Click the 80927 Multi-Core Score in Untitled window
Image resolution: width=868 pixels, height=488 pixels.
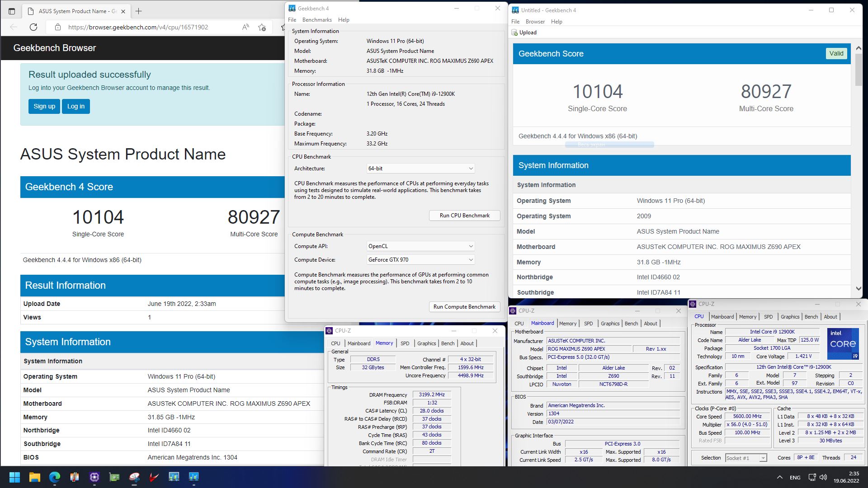pos(766,92)
